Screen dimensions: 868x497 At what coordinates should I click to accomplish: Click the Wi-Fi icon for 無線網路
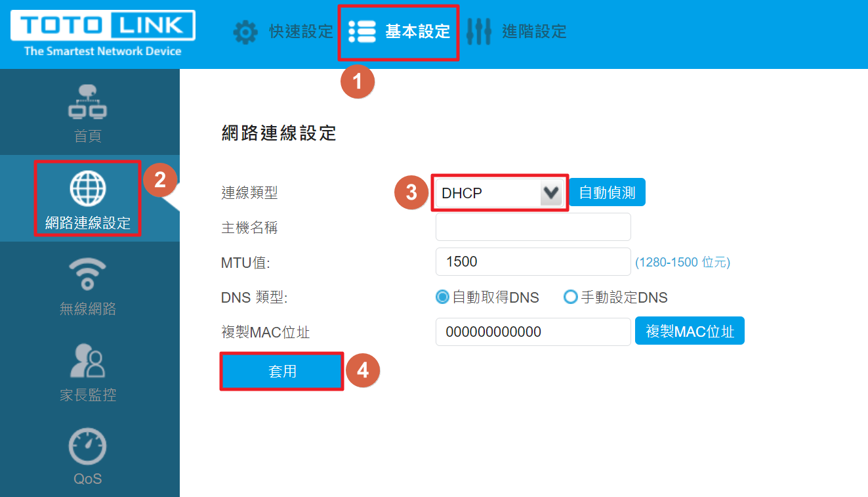point(88,274)
